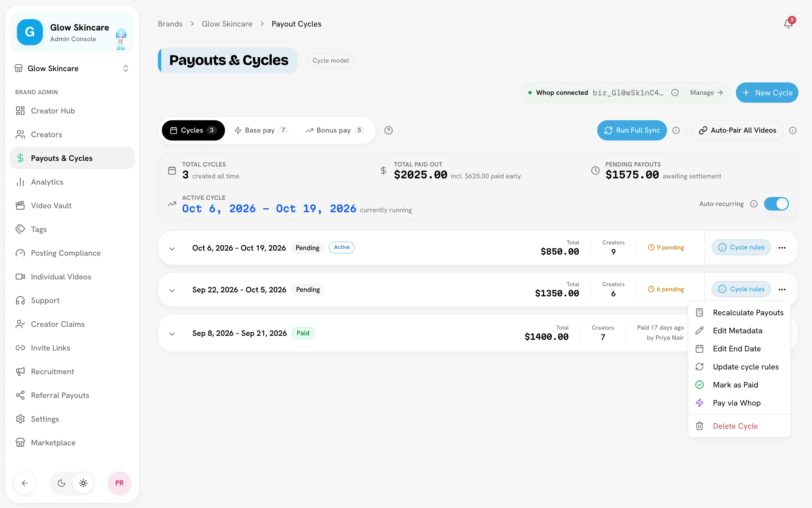Image resolution: width=812 pixels, height=508 pixels.
Task: Click back arrow button in sidebar footer
Action: click(25, 483)
